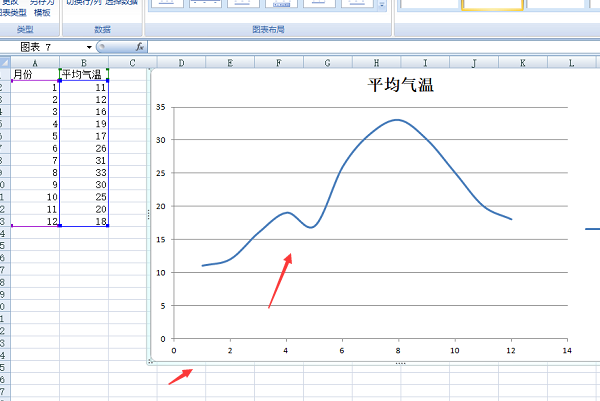This screenshot has width=600, height=401.
Task: Select column header K
Action: (523, 63)
